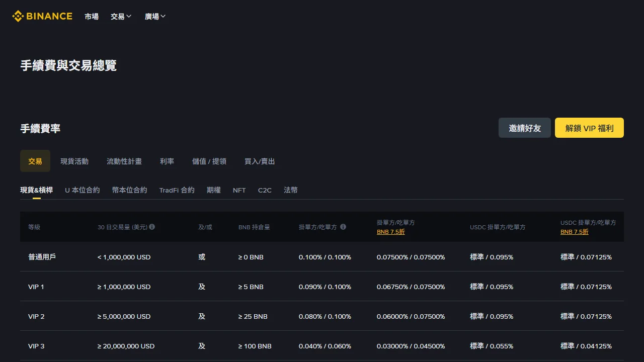644x362 pixels.
Task: Click info icon next to 30日交易量 header
Action: 152,227
